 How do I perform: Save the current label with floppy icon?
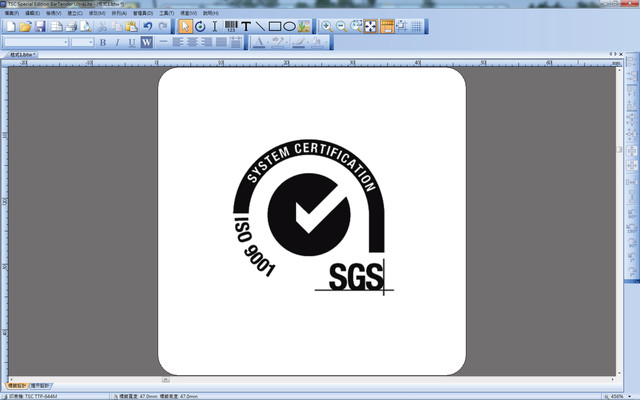click(40, 27)
